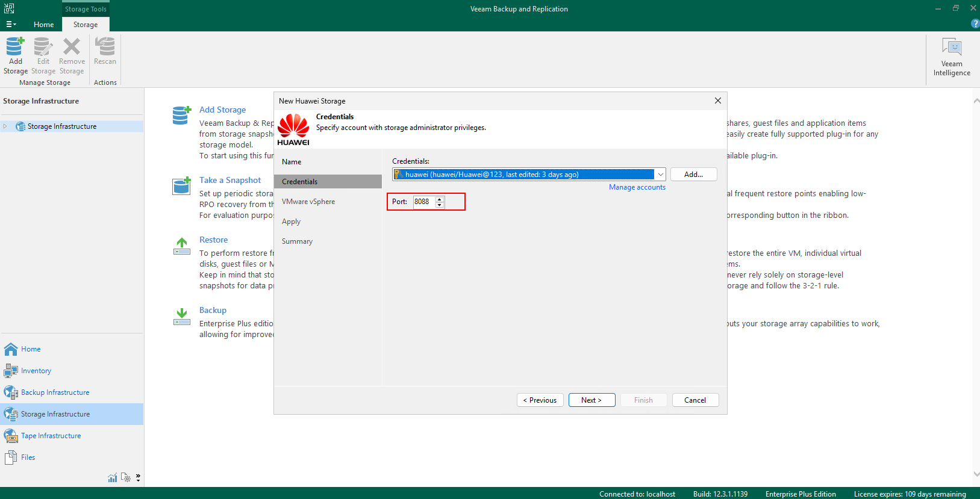Click 'Enterprise Plus Edition' in the status bar

coord(801,494)
